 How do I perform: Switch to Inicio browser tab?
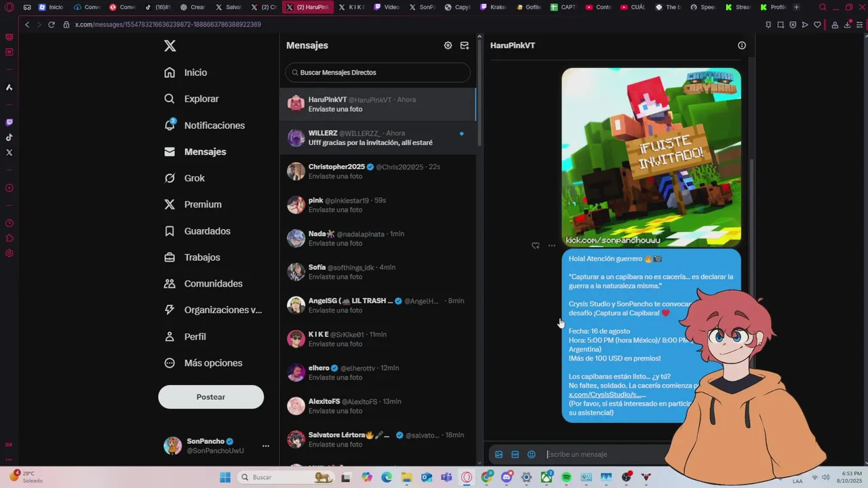pyautogui.click(x=52, y=7)
